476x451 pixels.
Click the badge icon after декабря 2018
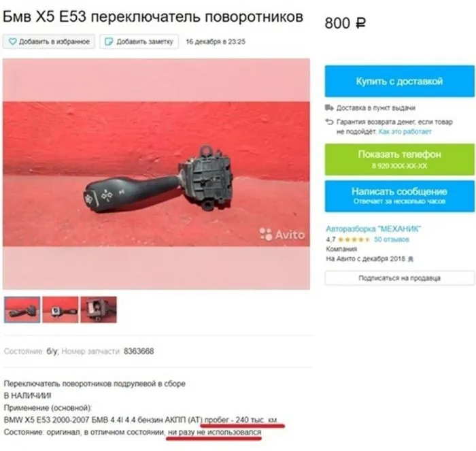coord(411,259)
